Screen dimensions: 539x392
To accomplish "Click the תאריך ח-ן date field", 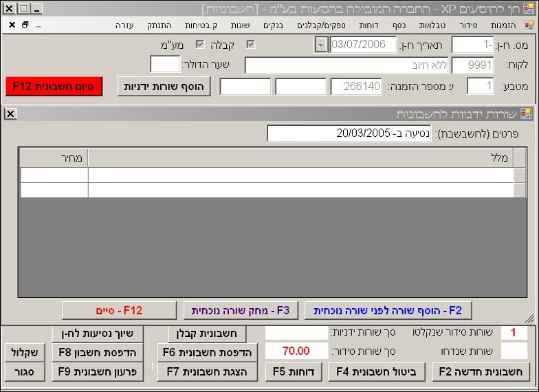I will click(363, 45).
